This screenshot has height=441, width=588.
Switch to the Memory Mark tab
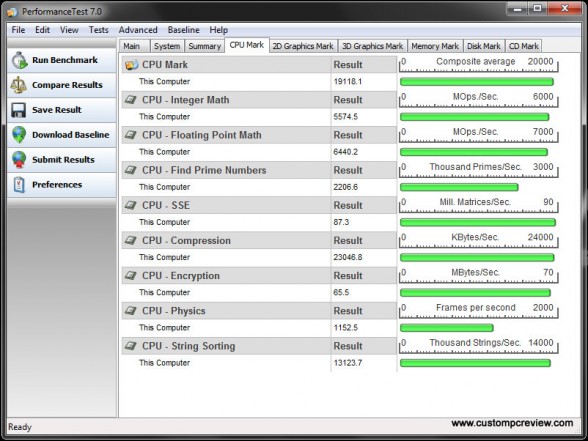tap(435, 46)
